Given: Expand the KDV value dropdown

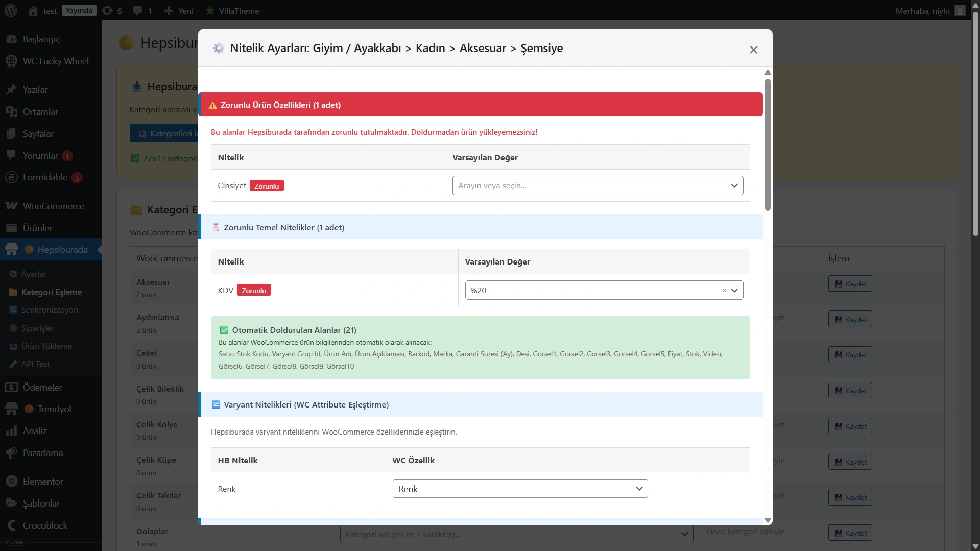Looking at the screenshot, I should pyautogui.click(x=734, y=291).
